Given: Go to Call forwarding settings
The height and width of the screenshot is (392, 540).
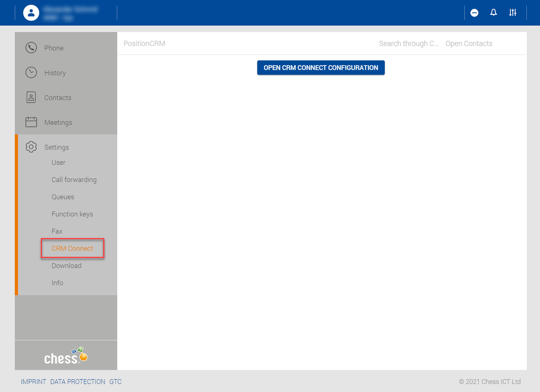Looking at the screenshot, I should coord(74,180).
